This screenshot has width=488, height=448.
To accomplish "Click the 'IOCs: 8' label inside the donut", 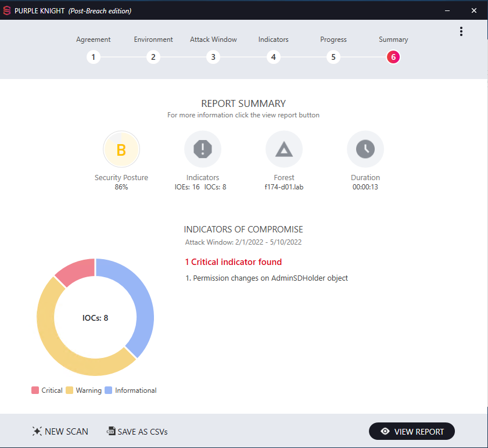I will tap(95, 318).
